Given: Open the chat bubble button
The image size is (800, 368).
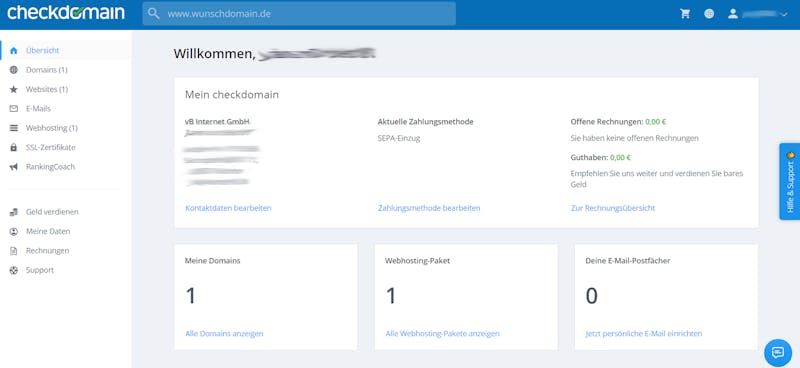Looking at the screenshot, I should pyautogui.click(x=778, y=352).
